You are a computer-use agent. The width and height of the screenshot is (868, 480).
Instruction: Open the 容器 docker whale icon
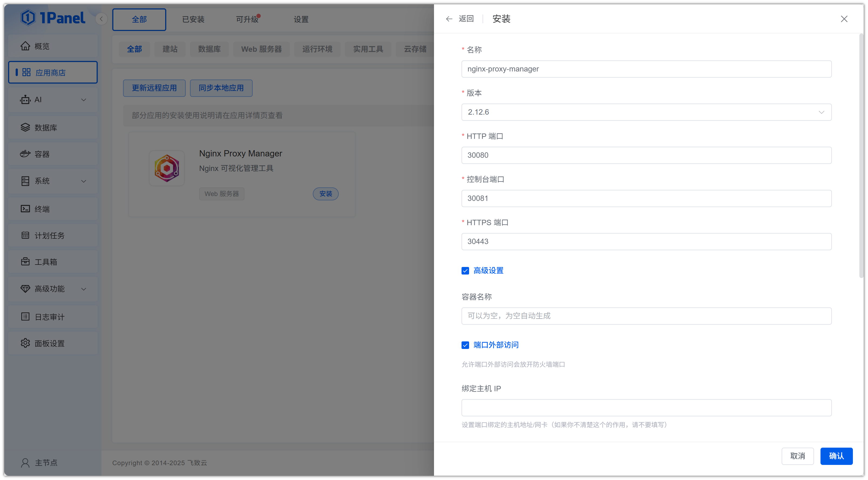(25, 154)
